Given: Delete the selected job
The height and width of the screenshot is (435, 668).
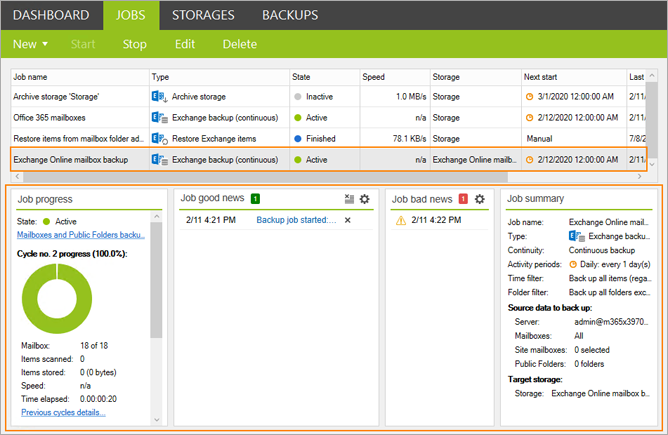Looking at the screenshot, I should coord(240,44).
